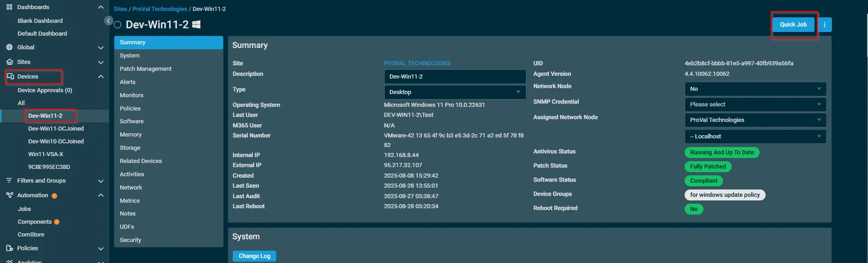
Task: Open the Software tab
Action: point(169,121)
